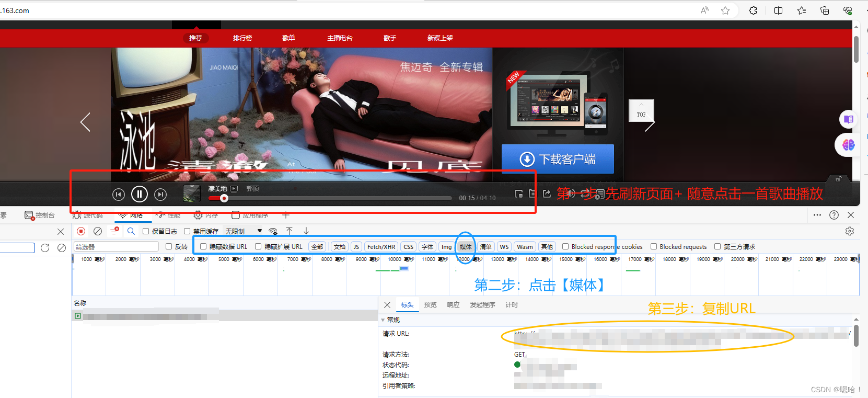Seek using the song progress slider handle
868x398 pixels.
coord(224,198)
